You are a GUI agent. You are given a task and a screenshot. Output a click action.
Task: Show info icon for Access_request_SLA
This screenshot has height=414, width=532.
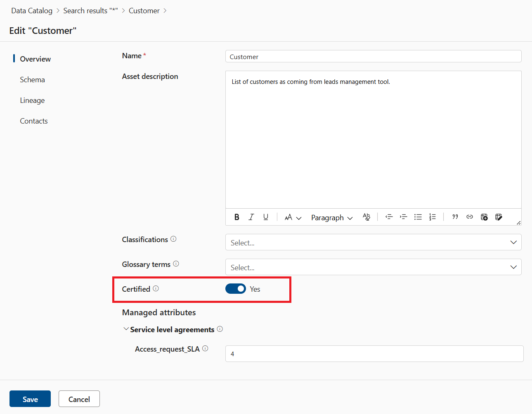[x=205, y=348]
